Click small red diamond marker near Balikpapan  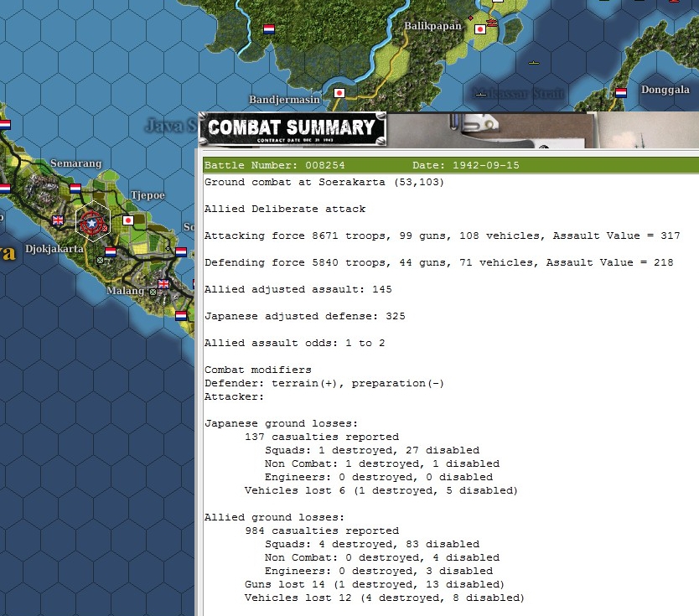coord(470,18)
